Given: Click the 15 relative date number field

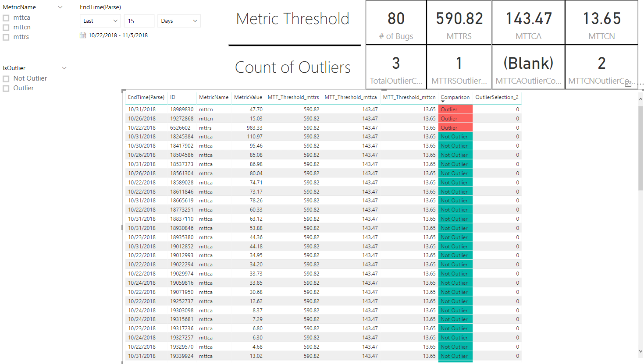Looking at the screenshot, I should [x=139, y=21].
